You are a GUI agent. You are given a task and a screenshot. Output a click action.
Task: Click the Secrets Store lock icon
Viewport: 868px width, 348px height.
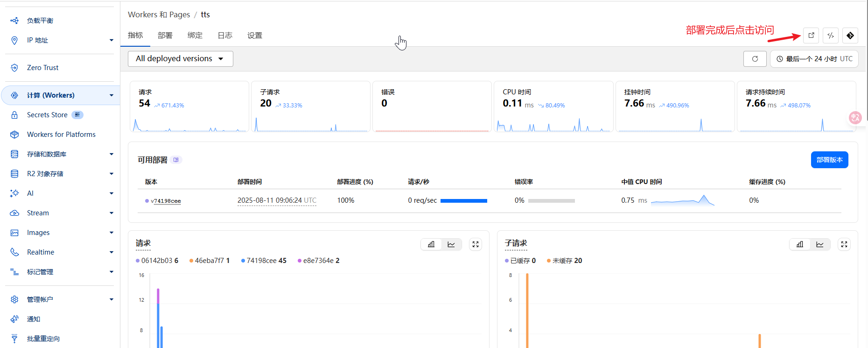(14, 115)
